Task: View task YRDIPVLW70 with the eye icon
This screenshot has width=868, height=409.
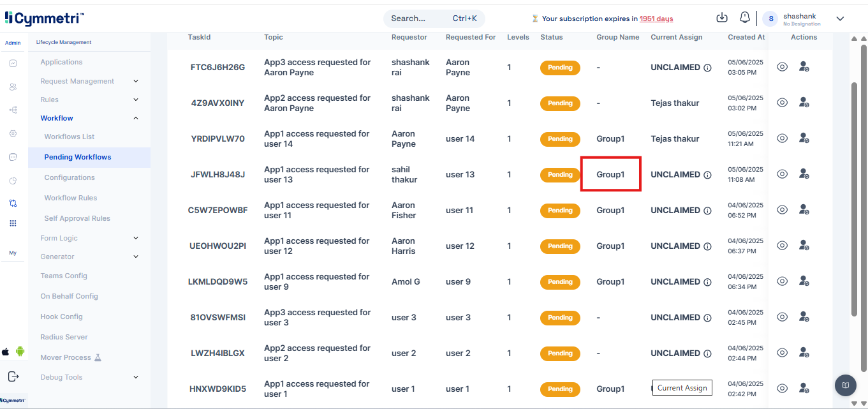Action: [782, 138]
